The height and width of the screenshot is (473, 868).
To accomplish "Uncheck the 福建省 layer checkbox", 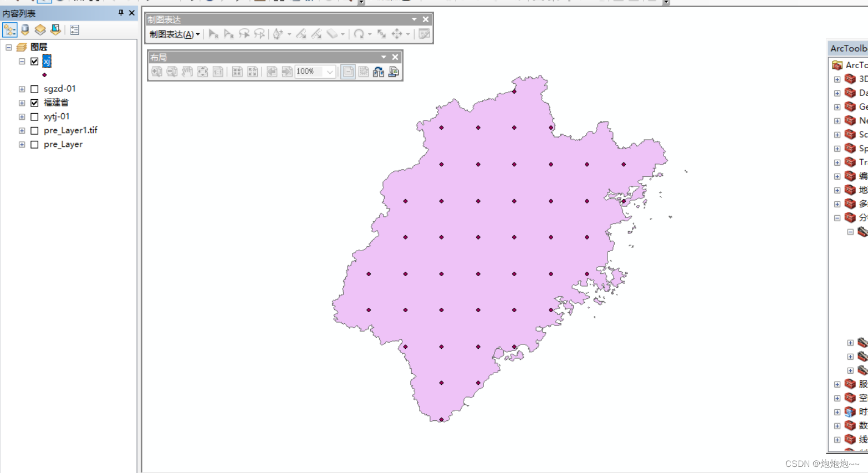I will (x=34, y=103).
